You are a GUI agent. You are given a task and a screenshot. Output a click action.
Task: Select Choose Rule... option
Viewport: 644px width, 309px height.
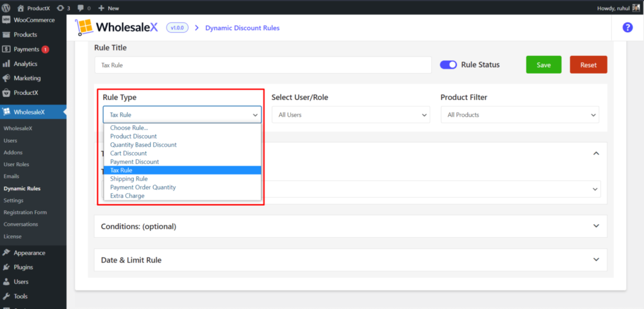click(182, 128)
